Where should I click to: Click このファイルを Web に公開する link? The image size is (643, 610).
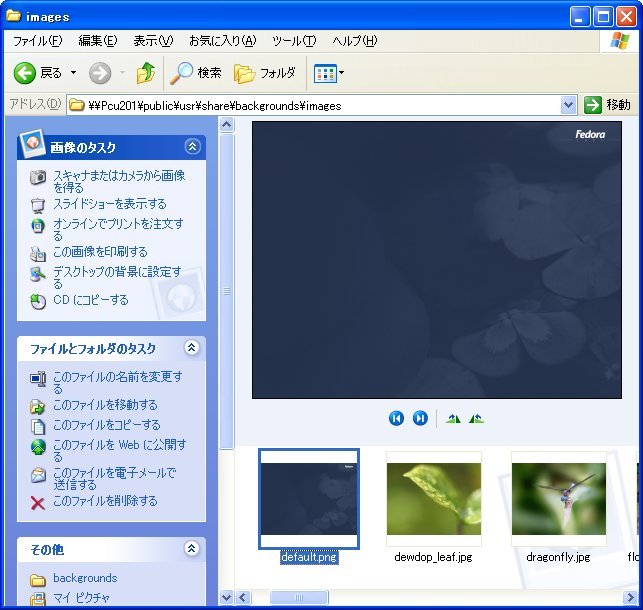[120, 450]
